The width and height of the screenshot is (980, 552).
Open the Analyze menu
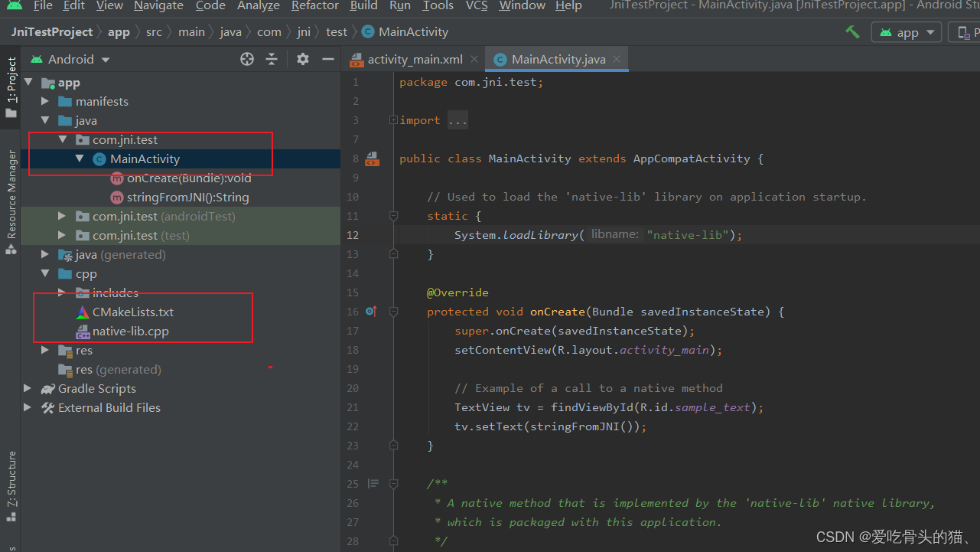click(259, 5)
